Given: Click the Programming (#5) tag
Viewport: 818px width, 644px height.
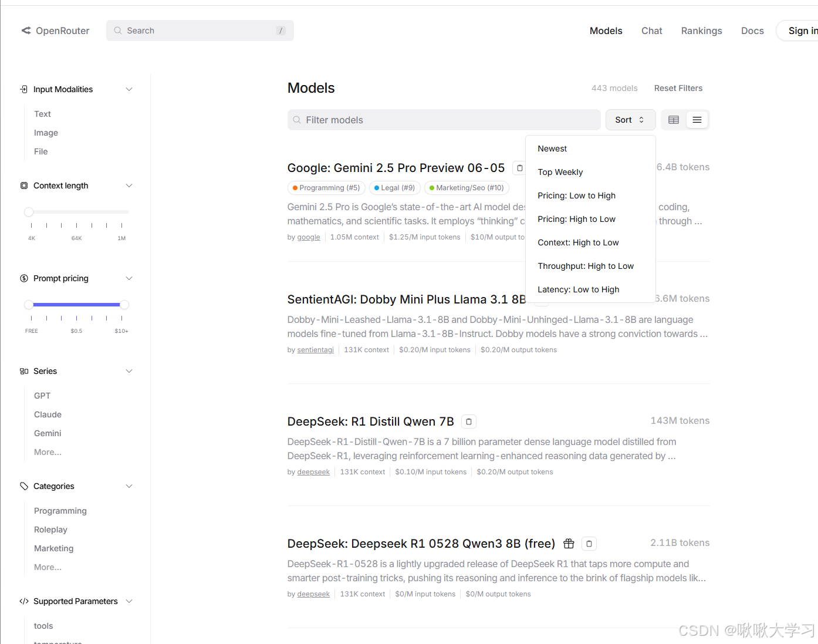Looking at the screenshot, I should 326,188.
